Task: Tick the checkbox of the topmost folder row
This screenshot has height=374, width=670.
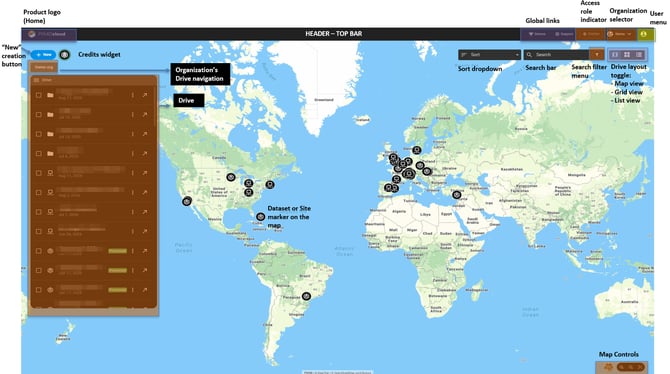Action: (38, 95)
